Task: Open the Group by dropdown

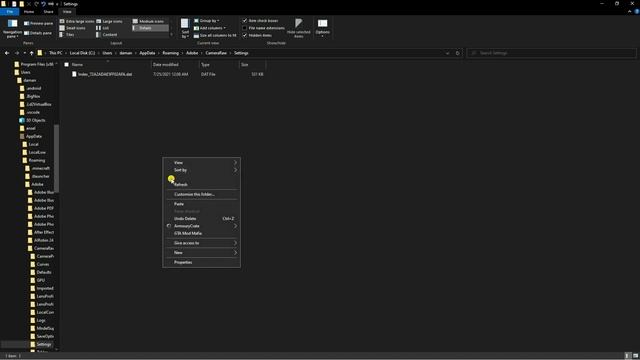Action: coord(207,20)
